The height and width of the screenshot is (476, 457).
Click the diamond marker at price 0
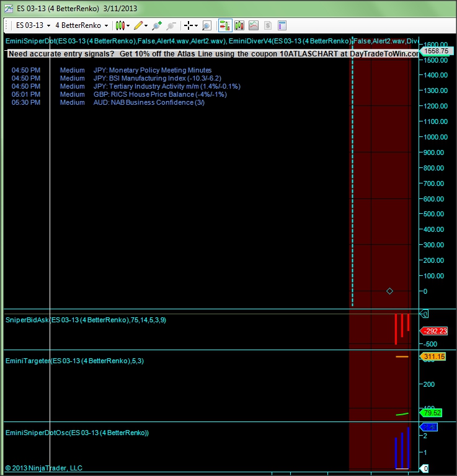[x=389, y=291]
